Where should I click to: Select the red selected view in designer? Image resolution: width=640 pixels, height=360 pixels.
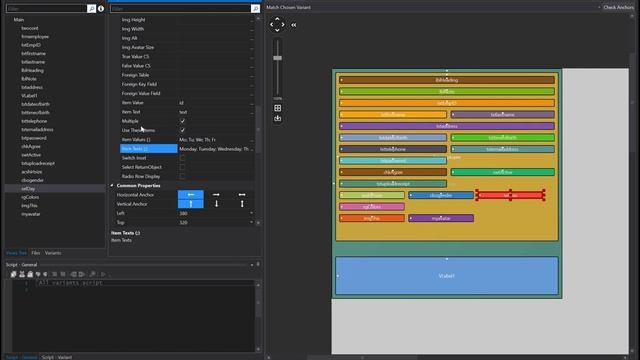click(x=510, y=195)
